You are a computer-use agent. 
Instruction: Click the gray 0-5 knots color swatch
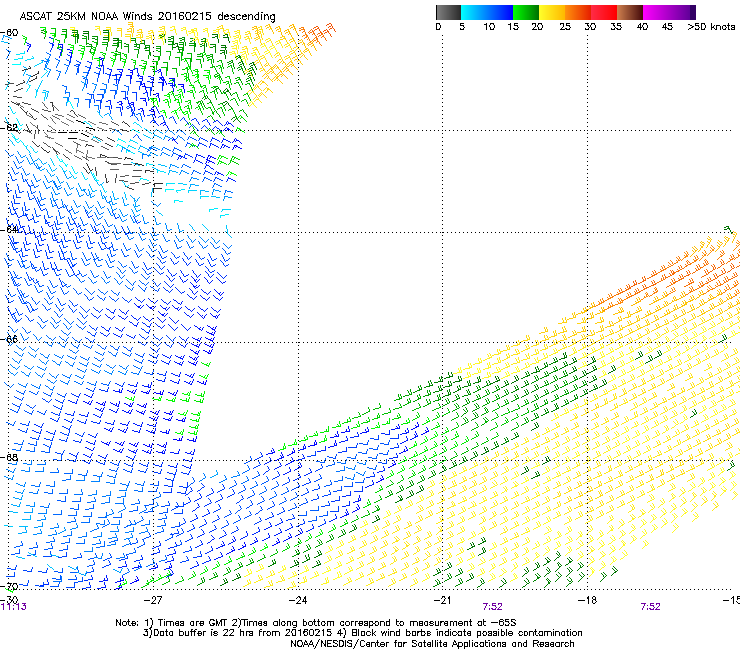coord(448,12)
